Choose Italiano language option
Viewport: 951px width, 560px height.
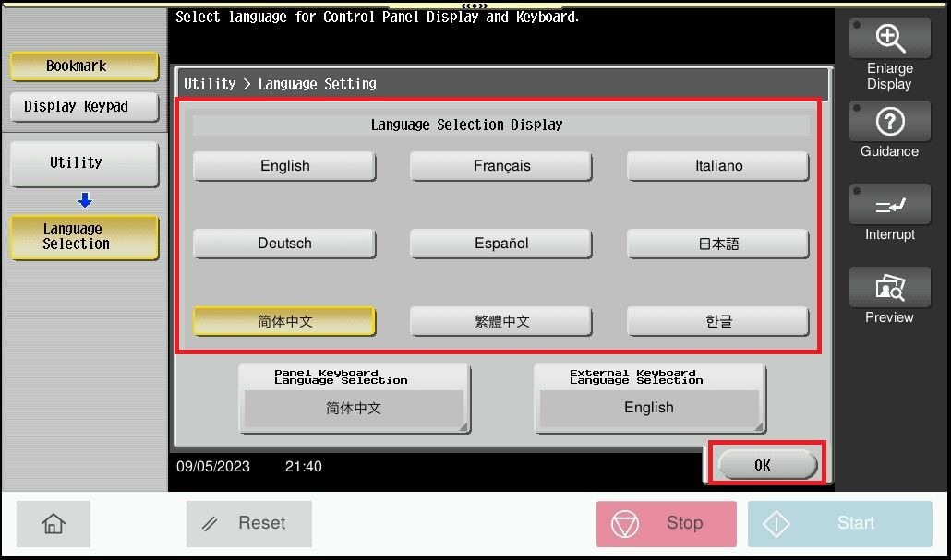718,166
